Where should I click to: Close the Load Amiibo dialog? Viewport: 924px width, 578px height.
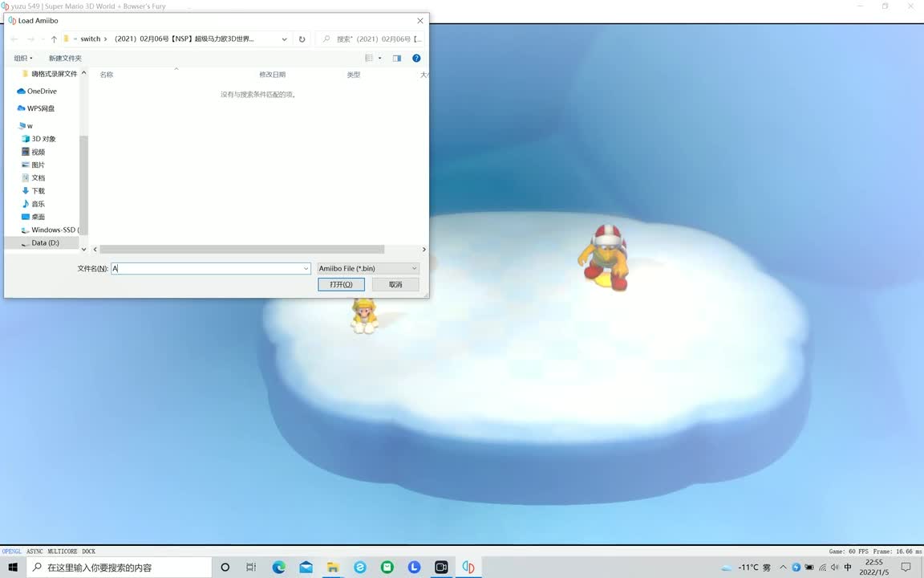[x=420, y=21]
